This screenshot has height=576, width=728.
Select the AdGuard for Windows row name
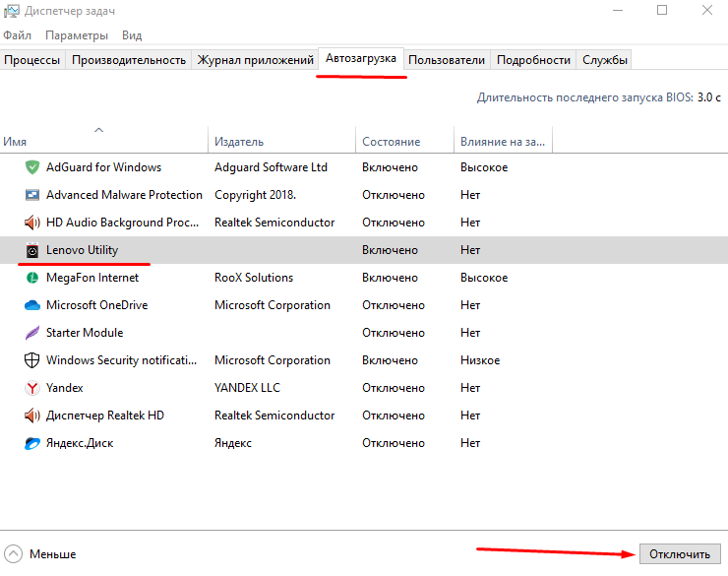[103, 167]
